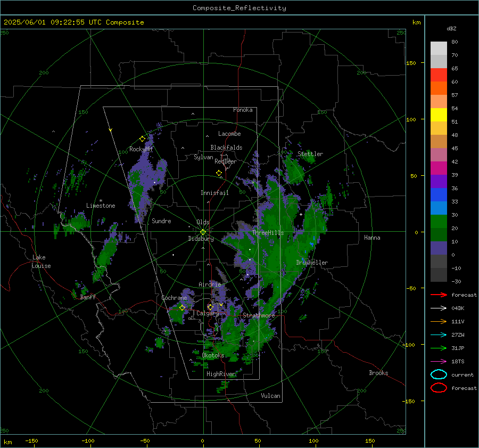Click the Blackfalds city label
Viewport: 479px width, 448px height.
(226, 148)
